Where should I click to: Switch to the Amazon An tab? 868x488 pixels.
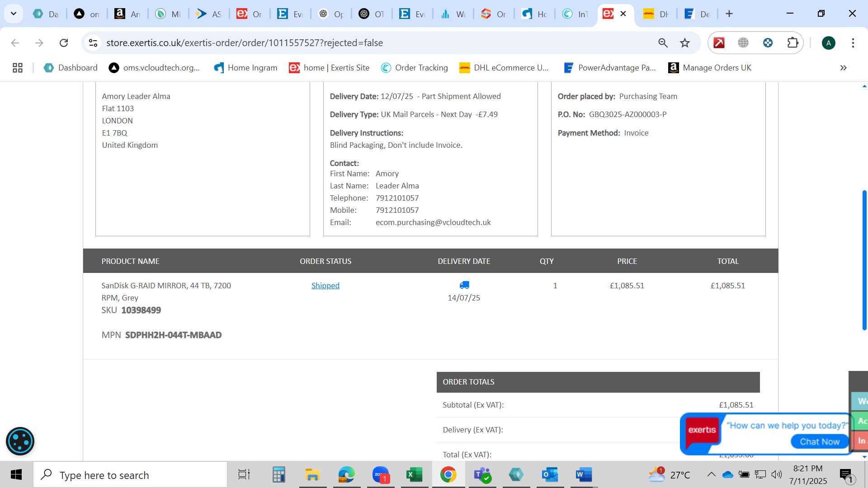[x=127, y=14]
